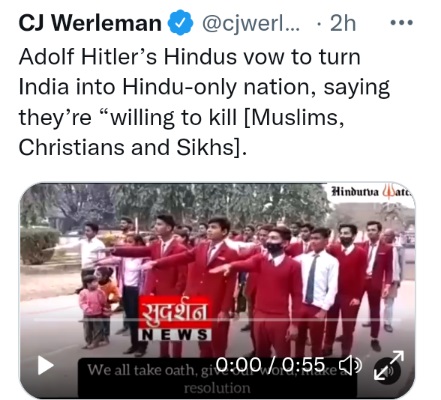Click the red Hindi text in the news logo
This screenshot has width=441, height=400.
[175, 312]
